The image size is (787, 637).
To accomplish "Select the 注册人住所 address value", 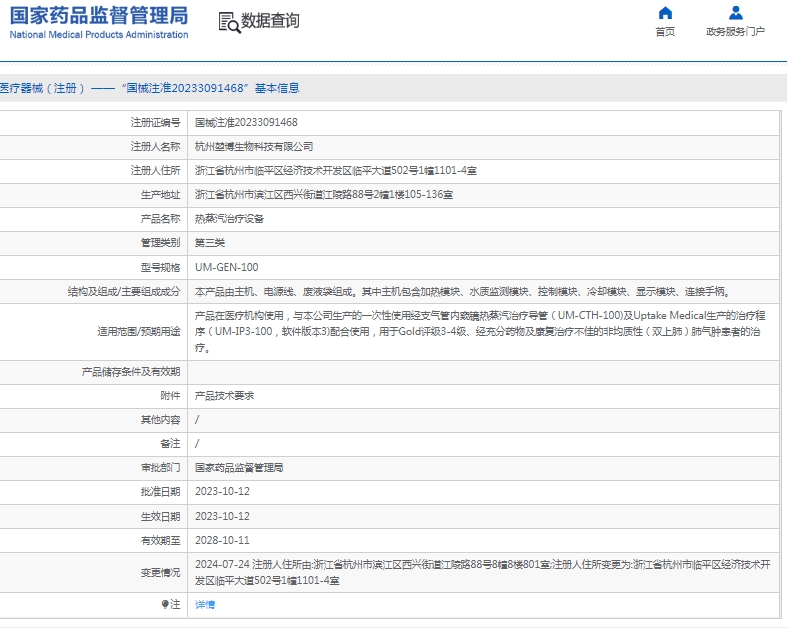I will [336, 171].
